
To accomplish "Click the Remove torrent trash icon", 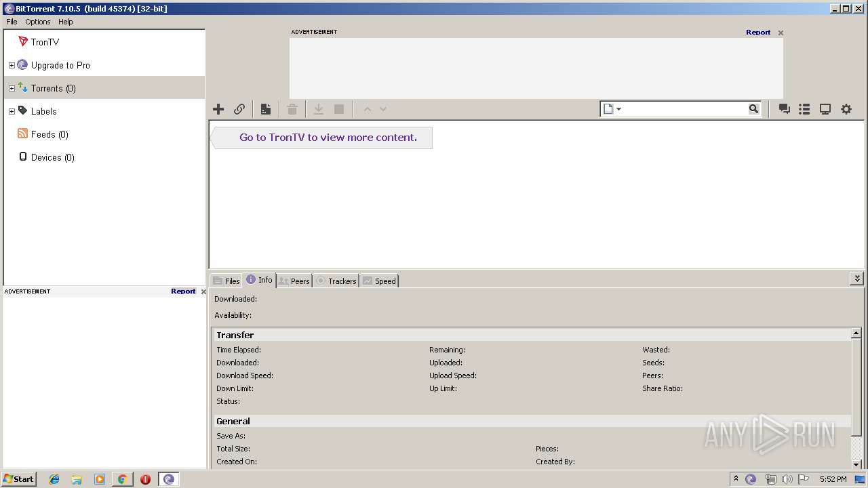I will pos(292,109).
